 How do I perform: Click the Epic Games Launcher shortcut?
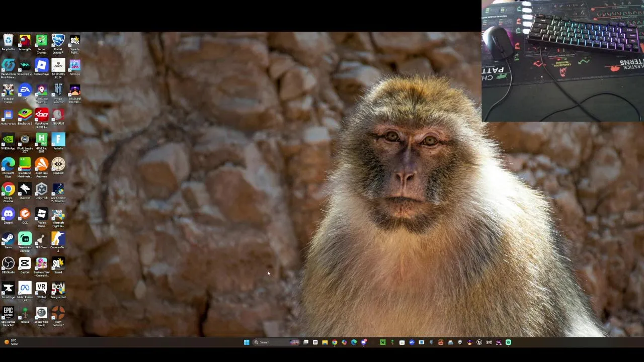point(8,315)
